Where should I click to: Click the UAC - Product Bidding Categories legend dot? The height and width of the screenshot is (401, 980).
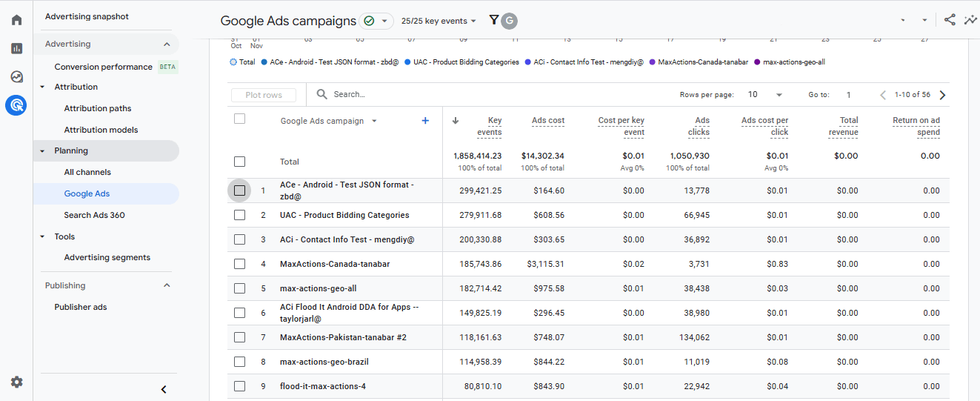coord(408,62)
